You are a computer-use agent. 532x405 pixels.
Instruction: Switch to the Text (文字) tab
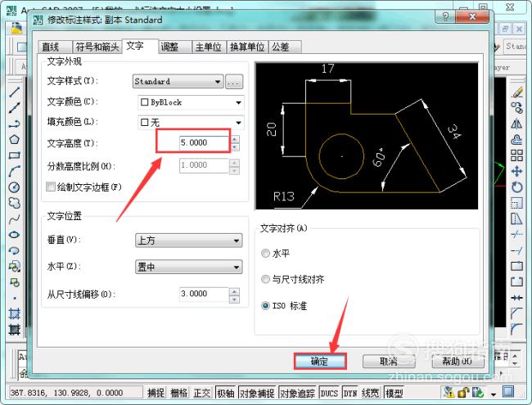(140, 46)
